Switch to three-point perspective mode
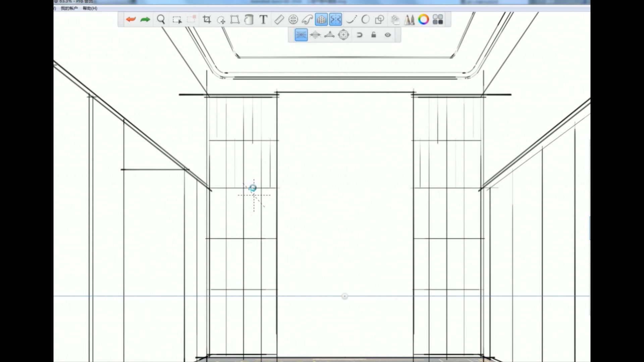 point(329,35)
